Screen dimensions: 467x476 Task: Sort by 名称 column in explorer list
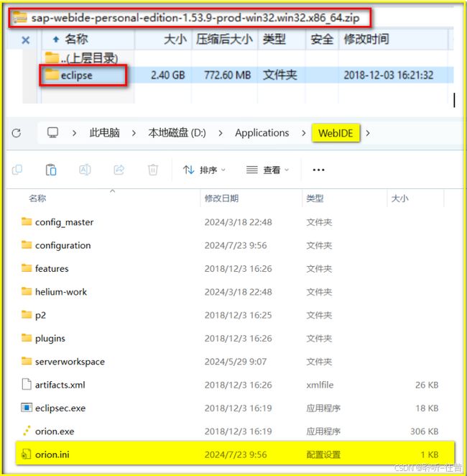point(37,198)
